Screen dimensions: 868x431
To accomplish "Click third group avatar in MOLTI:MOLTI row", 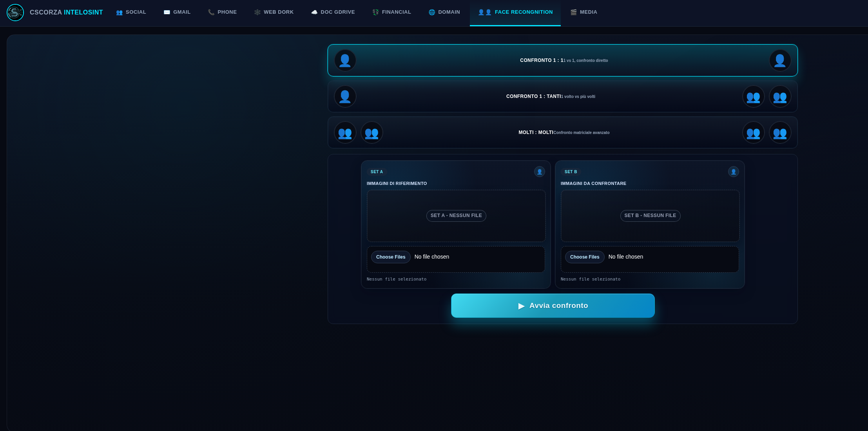I will (753, 132).
